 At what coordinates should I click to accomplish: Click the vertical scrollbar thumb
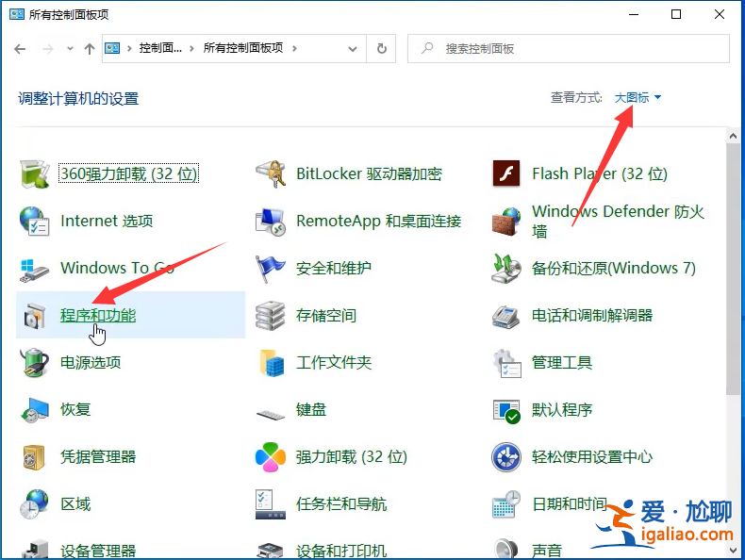pos(733,269)
